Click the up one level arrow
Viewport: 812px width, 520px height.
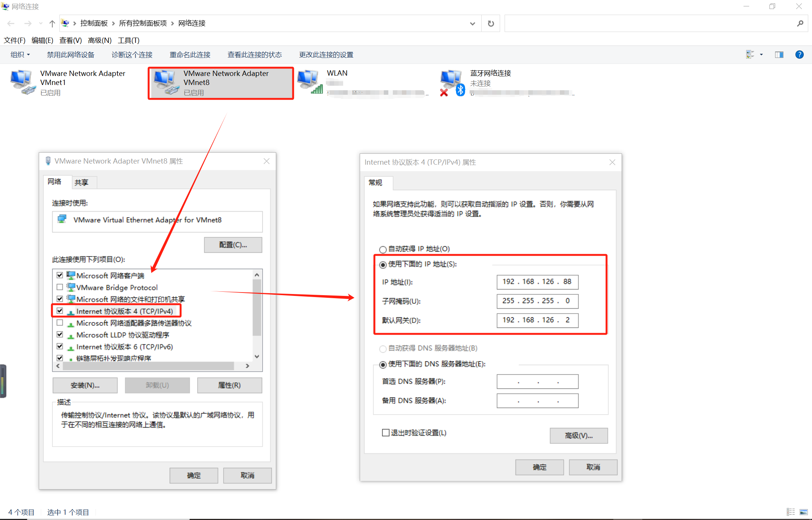(x=52, y=24)
